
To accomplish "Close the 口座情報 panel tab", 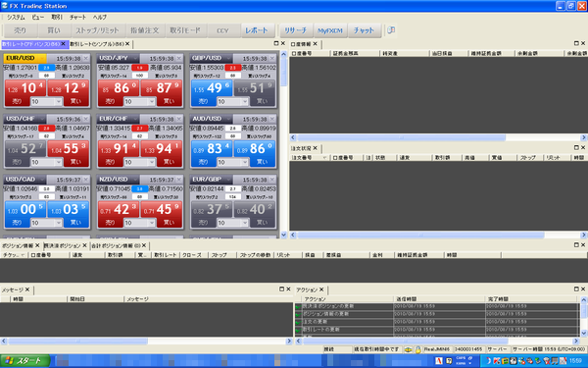I will (x=315, y=44).
